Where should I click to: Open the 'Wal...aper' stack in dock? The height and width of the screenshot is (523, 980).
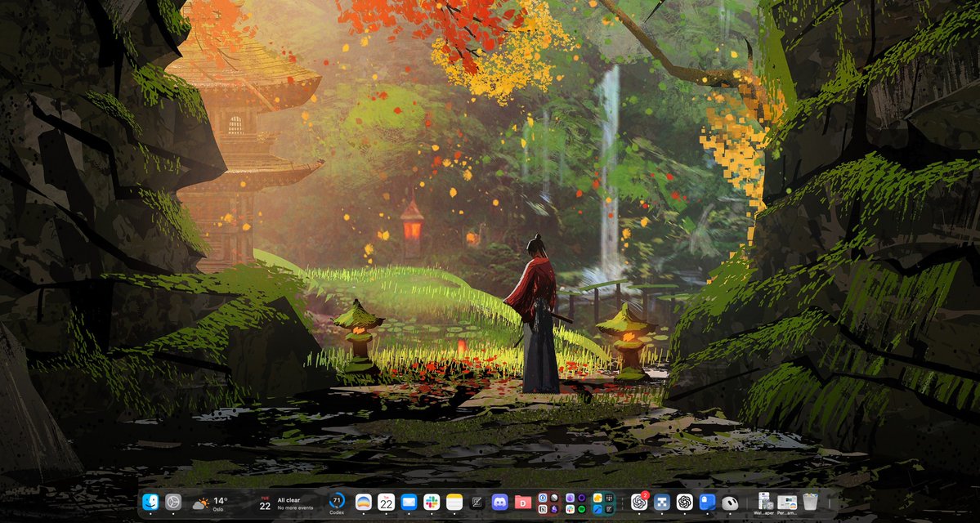763,503
